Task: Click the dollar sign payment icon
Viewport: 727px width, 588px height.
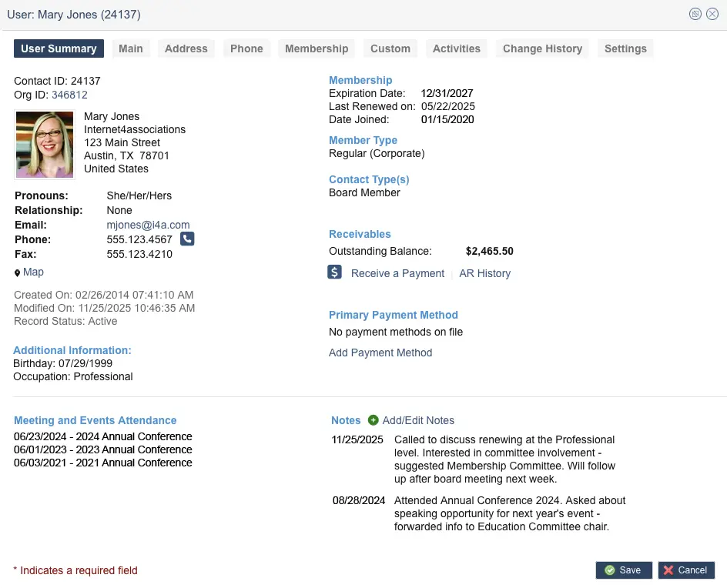Action: coord(334,272)
